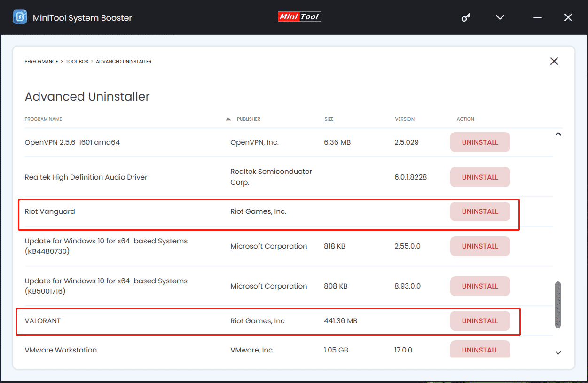Click 808 KB size value

tap(336, 286)
